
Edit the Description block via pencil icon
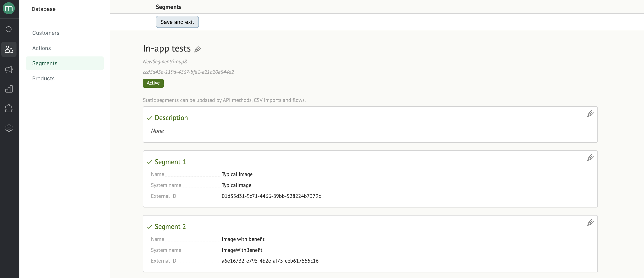590,114
